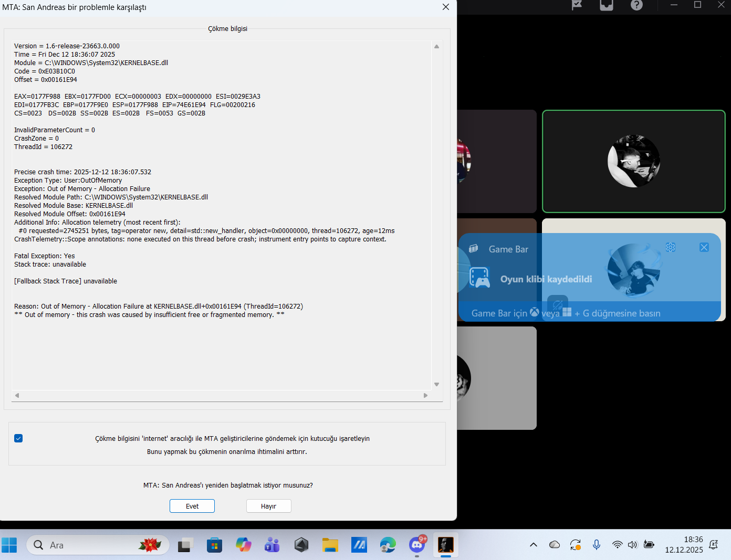
Task: Select the active MTA app taskbar icon
Action: (446, 545)
